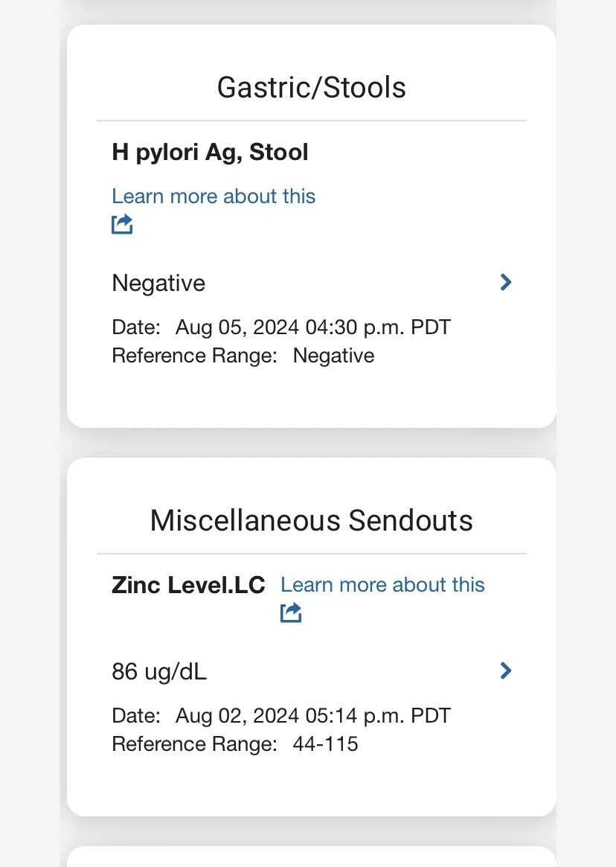616x867 pixels.
Task: Open the external link icon beside Zinc Level.LC
Action: coord(291,612)
